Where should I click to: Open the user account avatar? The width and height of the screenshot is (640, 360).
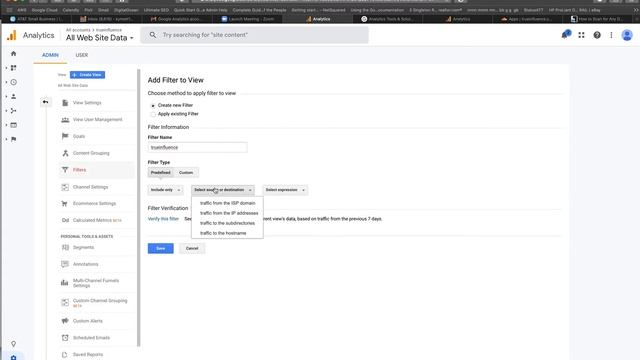click(627, 35)
